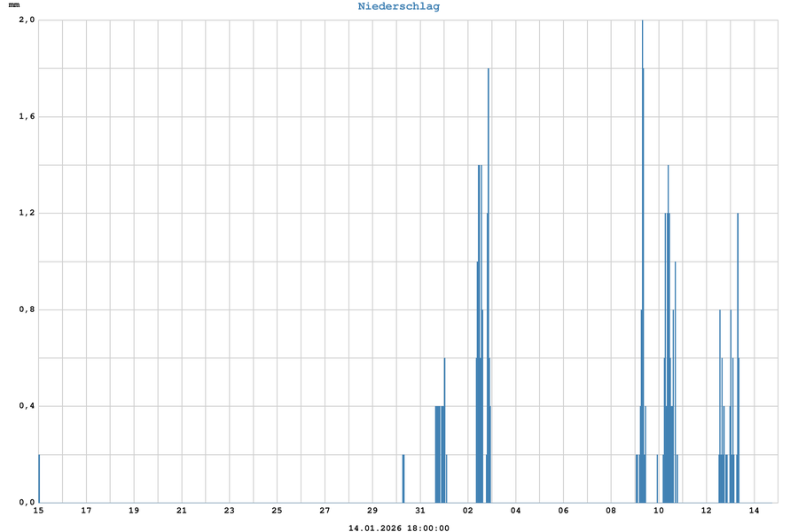Click x-axis date label 21
The height and width of the screenshot is (532, 798).
182,510
